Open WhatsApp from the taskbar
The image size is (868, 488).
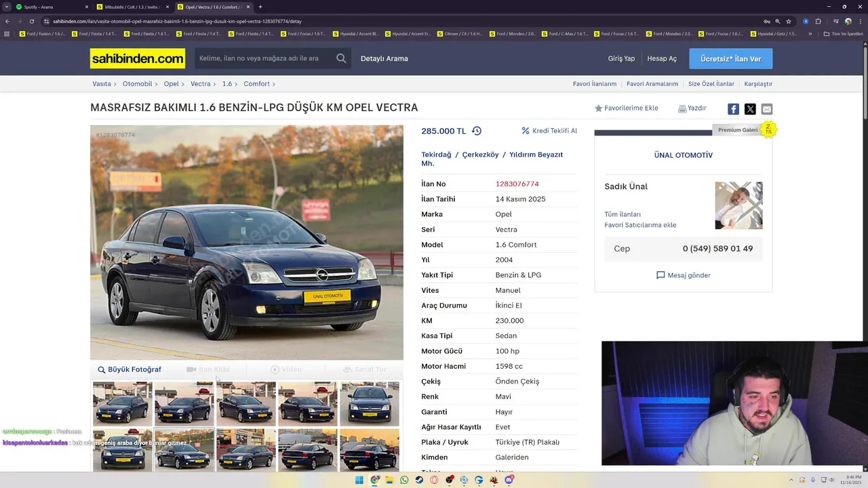pos(404,480)
